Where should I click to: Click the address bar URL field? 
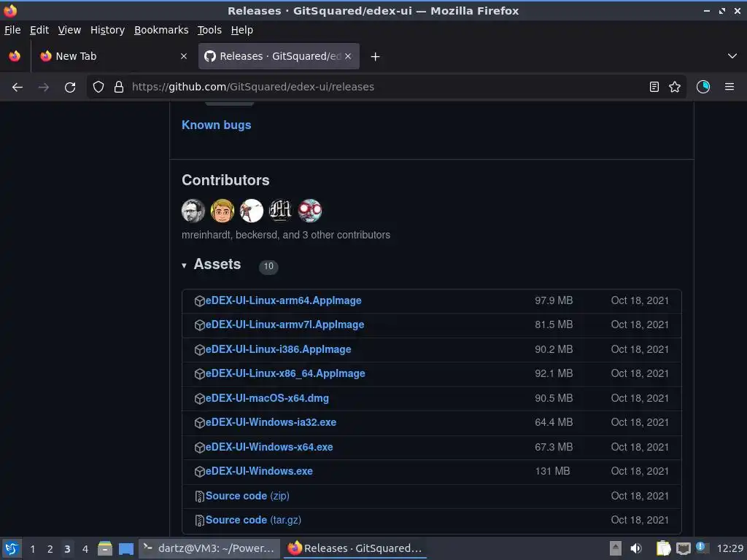click(x=386, y=87)
